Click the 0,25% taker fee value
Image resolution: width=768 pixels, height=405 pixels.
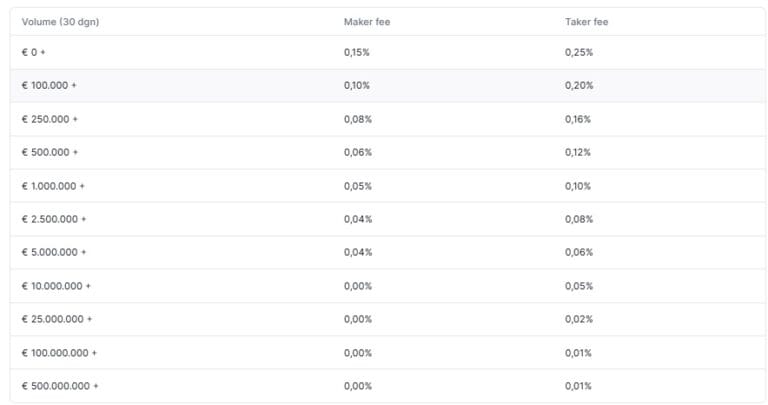tap(578, 52)
